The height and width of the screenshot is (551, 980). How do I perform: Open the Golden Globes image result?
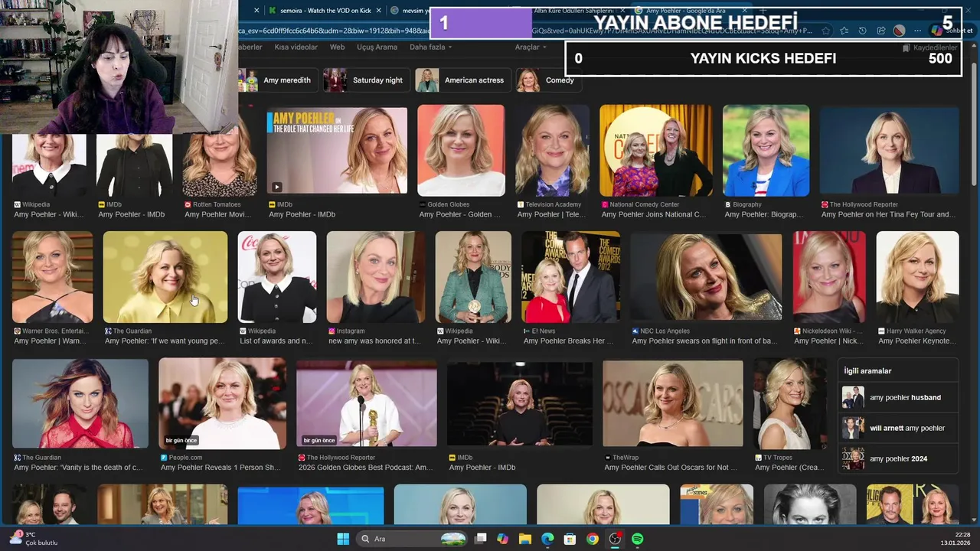pyautogui.click(x=461, y=151)
